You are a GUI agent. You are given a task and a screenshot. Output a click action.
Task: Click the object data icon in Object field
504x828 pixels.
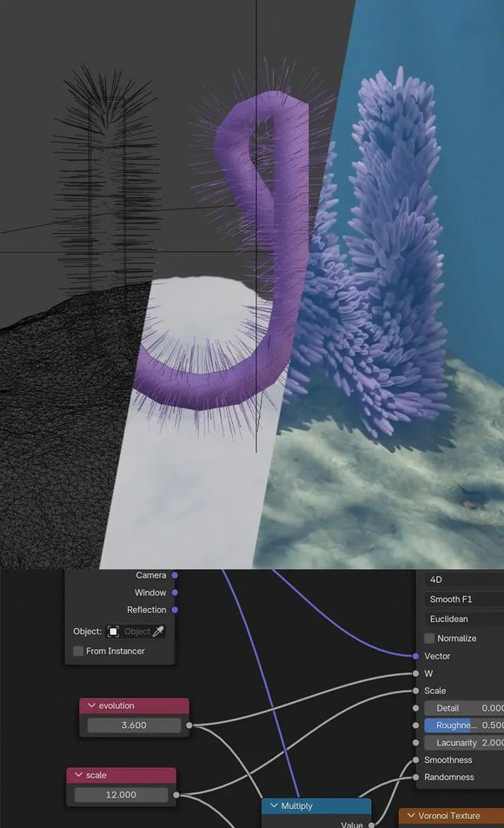113,631
